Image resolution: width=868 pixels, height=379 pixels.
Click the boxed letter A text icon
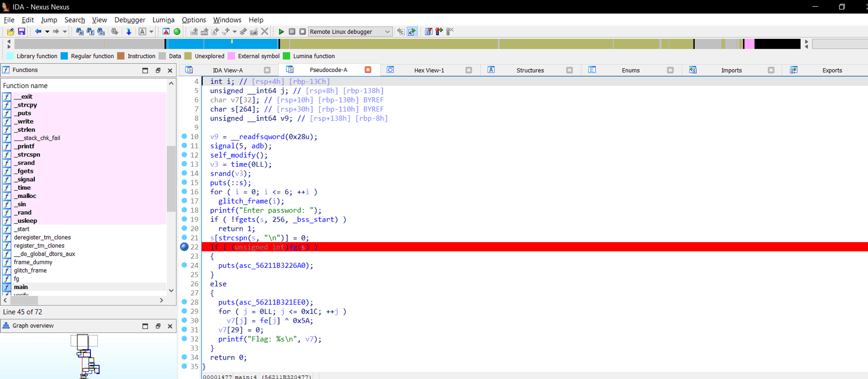coord(142,32)
